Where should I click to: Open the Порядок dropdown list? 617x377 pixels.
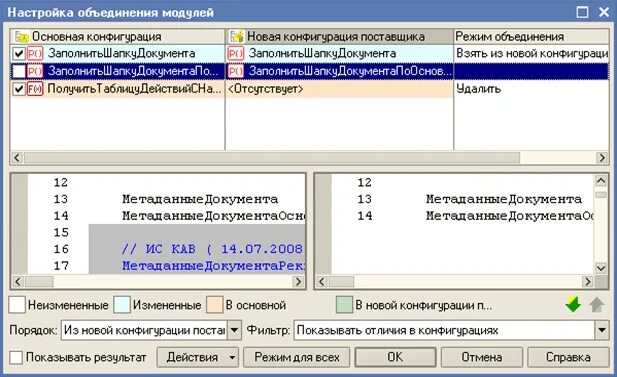[235, 330]
